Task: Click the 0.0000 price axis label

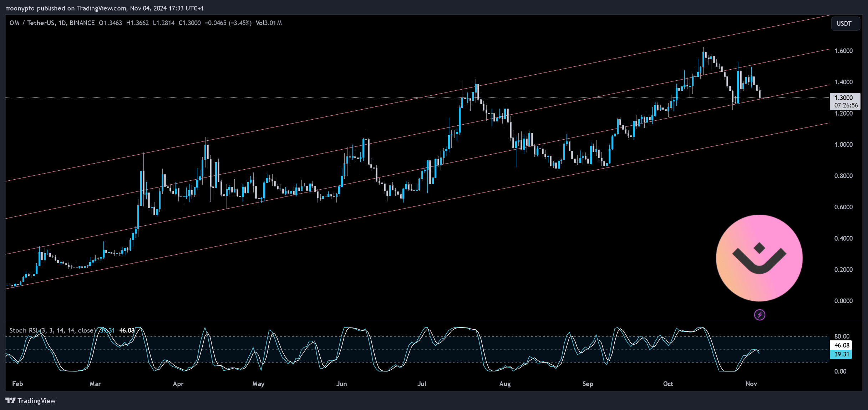Action: click(x=844, y=301)
